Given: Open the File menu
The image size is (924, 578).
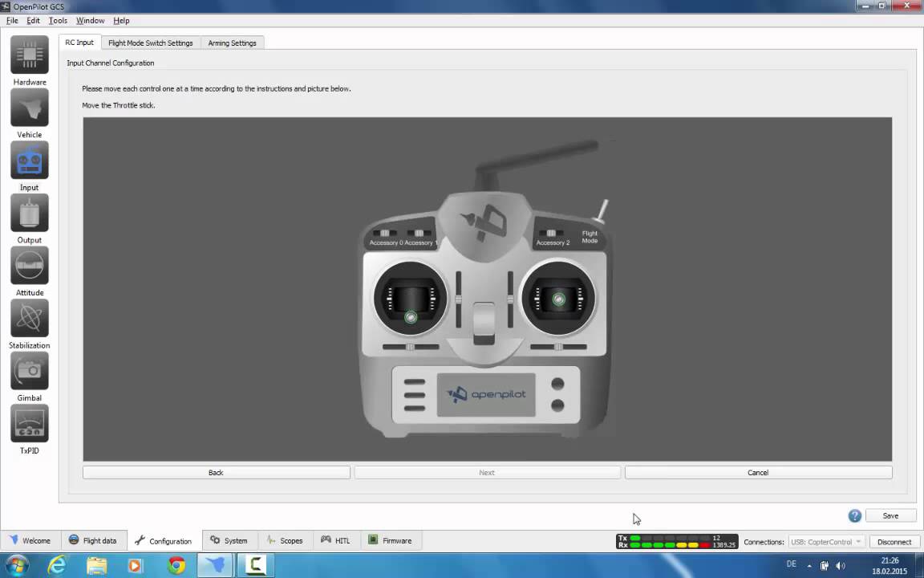Looking at the screenshot, I should (x=12, y=21).
